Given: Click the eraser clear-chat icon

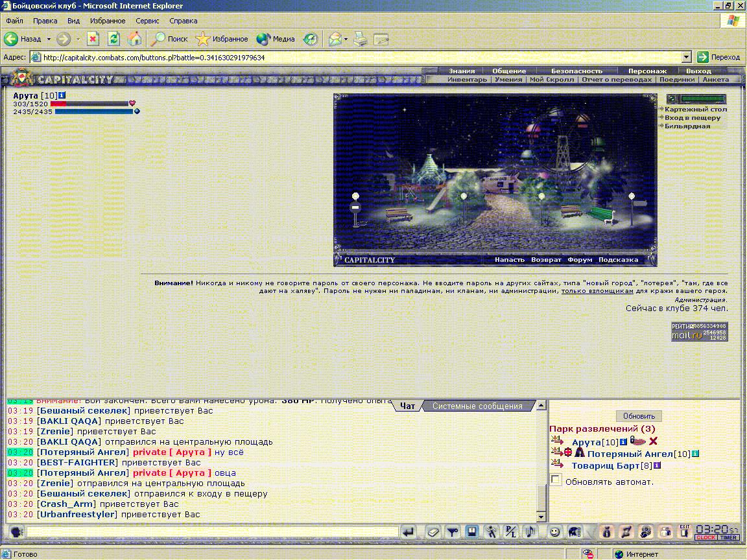Looking at the screenshot, I should 433,532.
